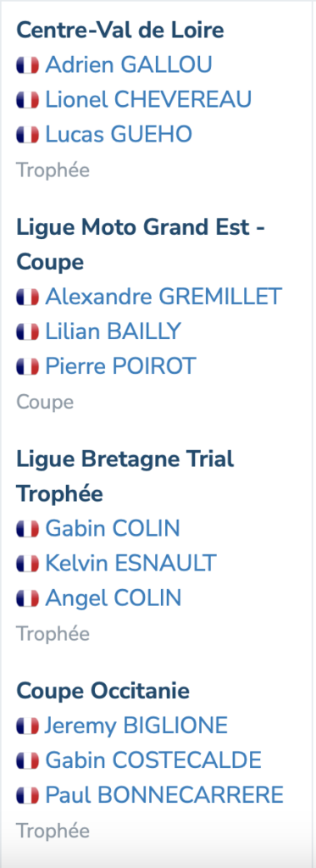Click the French flag next to Lionel CHEVEREAU
The width and height of the screenshot is (316, 868).
pos(28,100)
